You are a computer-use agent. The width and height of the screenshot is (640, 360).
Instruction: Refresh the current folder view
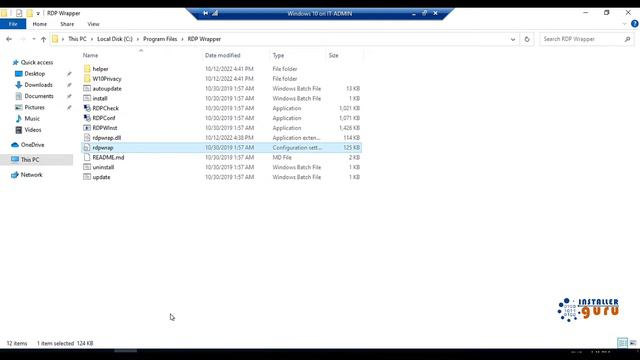coord(527,39)
